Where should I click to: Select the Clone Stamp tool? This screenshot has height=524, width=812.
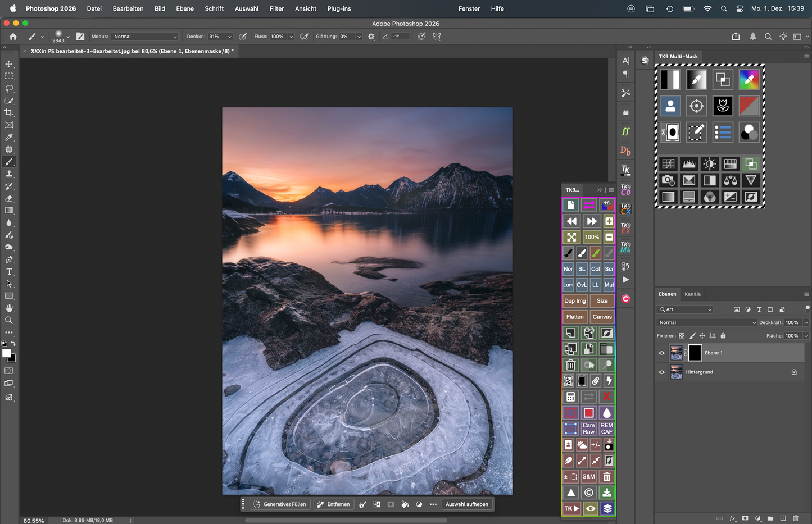point(9,174)
